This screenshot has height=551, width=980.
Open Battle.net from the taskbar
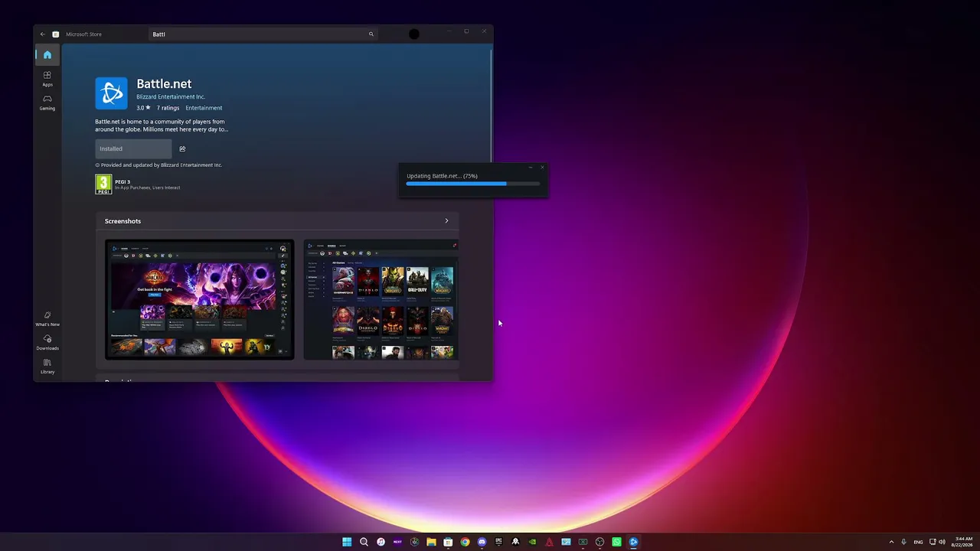(x=633, y=542)
